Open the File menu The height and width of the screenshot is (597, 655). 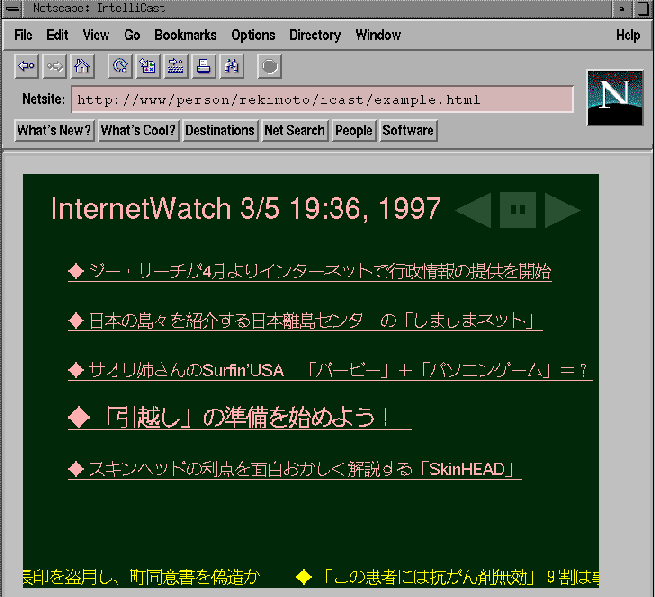pyautogui.click(x=23, y=35)
